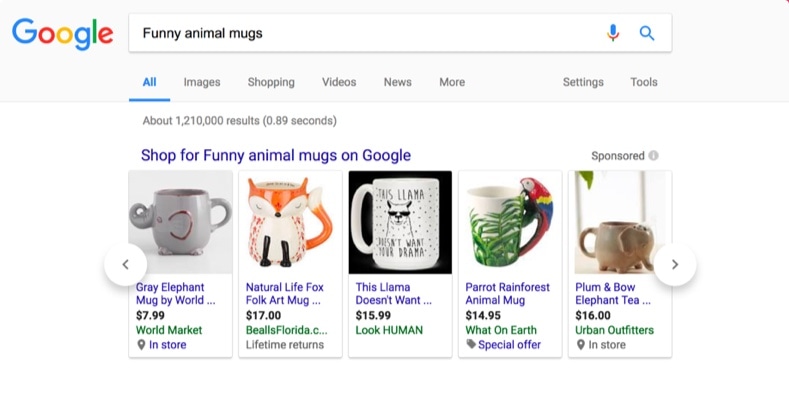789x412 pixels.
Task: Open Shop for Funny animal mugs link
Action: 276,155
